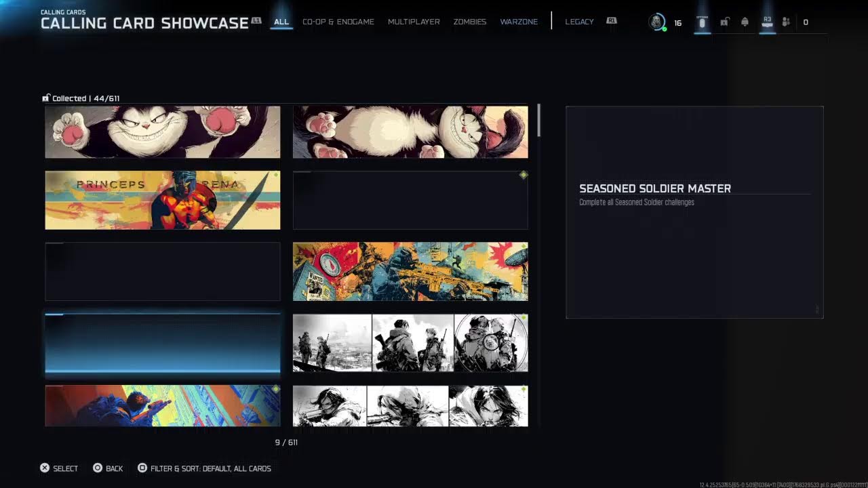Click 'Complete all Seasoned Soldier challenges' description

click(637, 202)
